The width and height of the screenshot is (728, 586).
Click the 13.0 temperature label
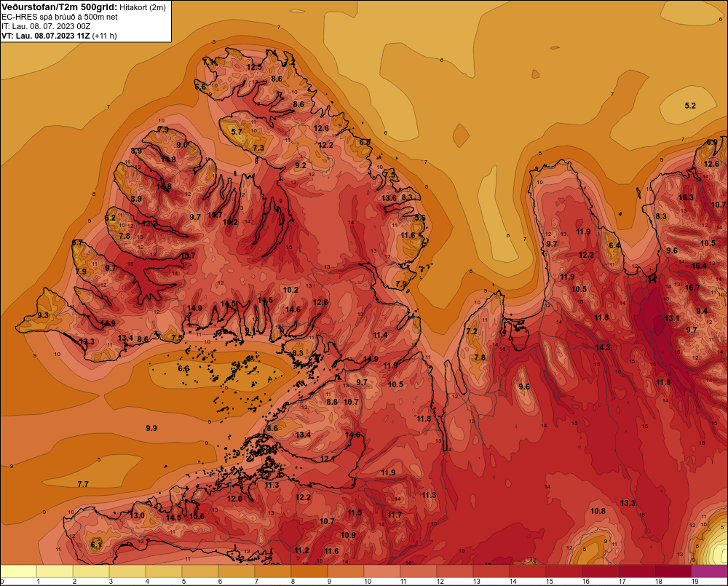(137, 516)
